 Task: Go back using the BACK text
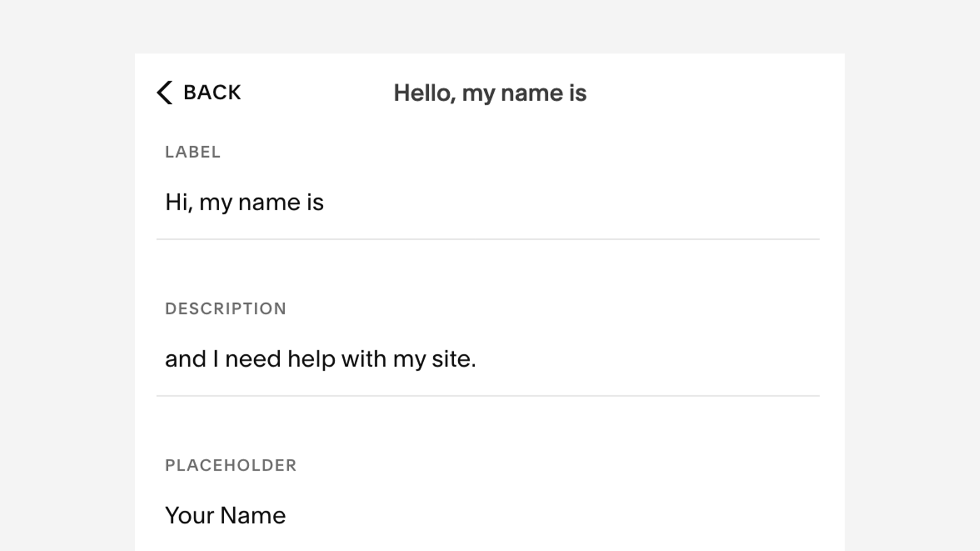pyautogui.click(x=212, y=93)
